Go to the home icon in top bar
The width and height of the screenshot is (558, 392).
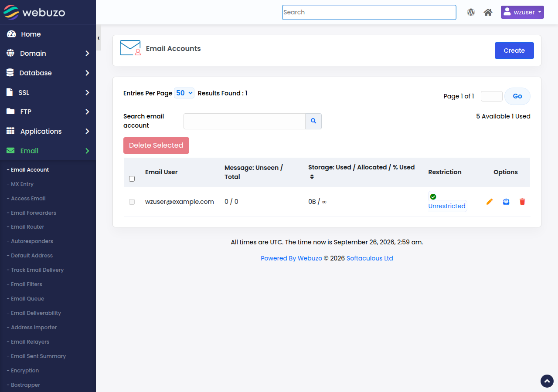pyautogui.click(x=488, y=12)
